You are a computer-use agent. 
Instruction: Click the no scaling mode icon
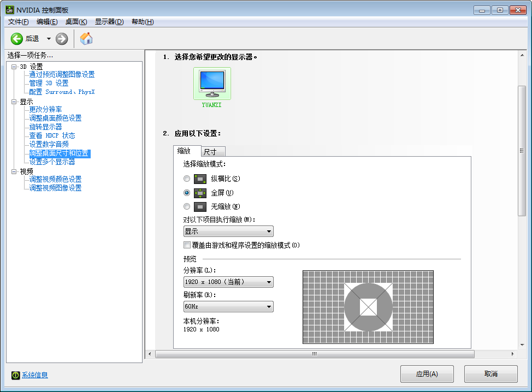click(200, 206)
